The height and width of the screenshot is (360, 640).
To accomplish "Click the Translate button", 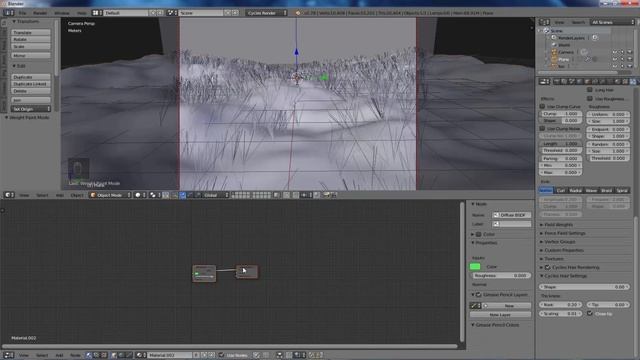I will point(31,32).
